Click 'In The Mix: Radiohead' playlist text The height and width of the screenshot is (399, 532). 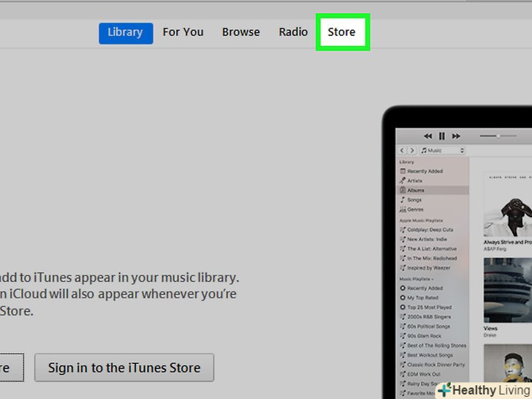click(x=433, y=258)
